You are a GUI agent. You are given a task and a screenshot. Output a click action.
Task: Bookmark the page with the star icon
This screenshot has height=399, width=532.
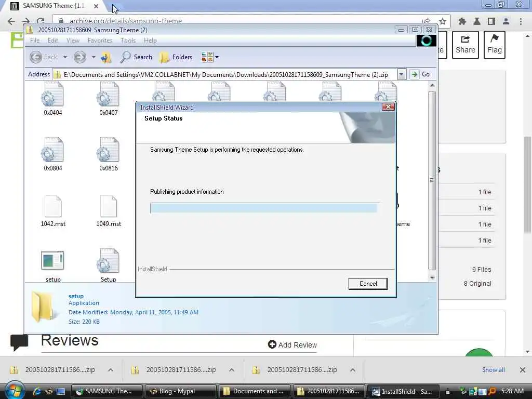click(x=443, y=21)
